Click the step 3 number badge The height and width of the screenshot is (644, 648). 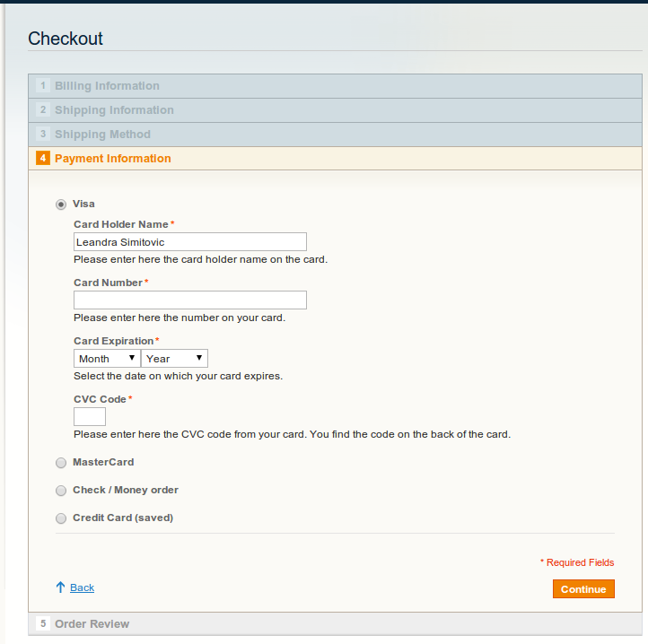tap(43, 134)
